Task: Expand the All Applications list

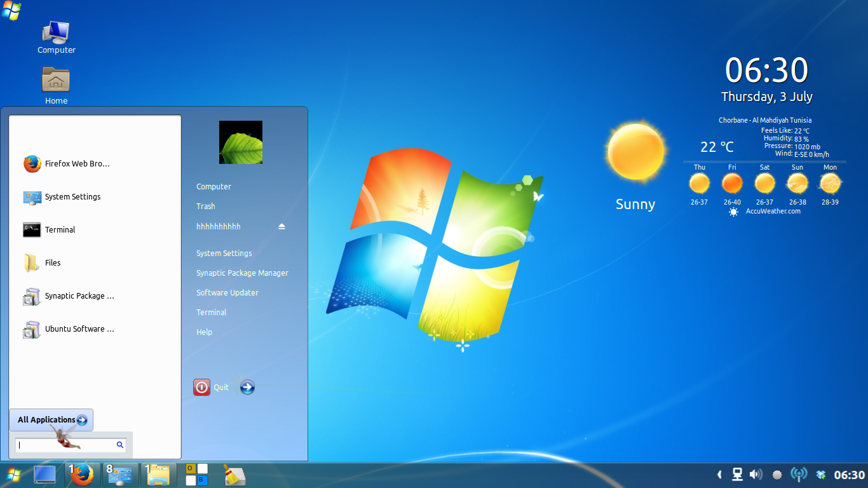Action: coord(51,420)
